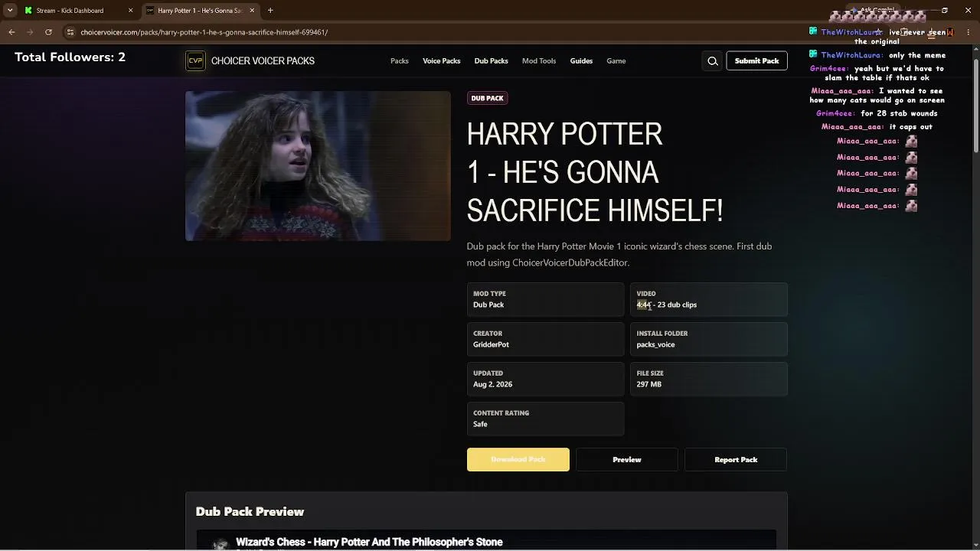
Task: Click the Kick favicon on the Stream tab
Action: coord(28,11)
